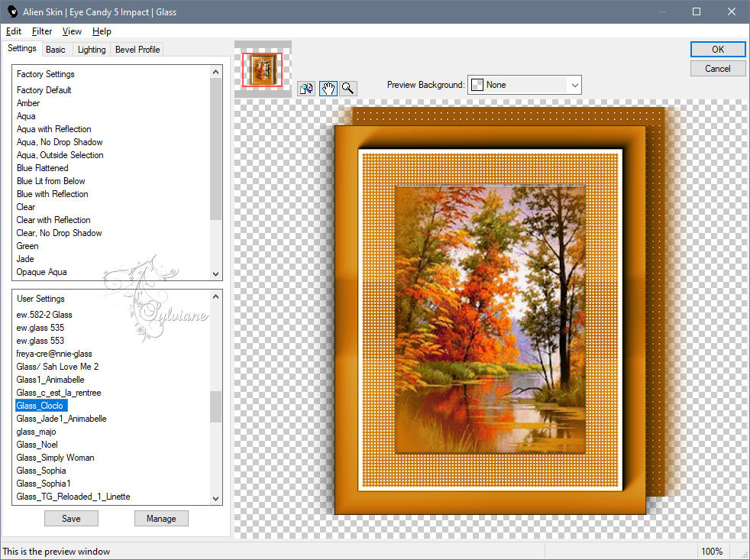Select glass_majo user setting
750x560 pixels.
point(36,431)
